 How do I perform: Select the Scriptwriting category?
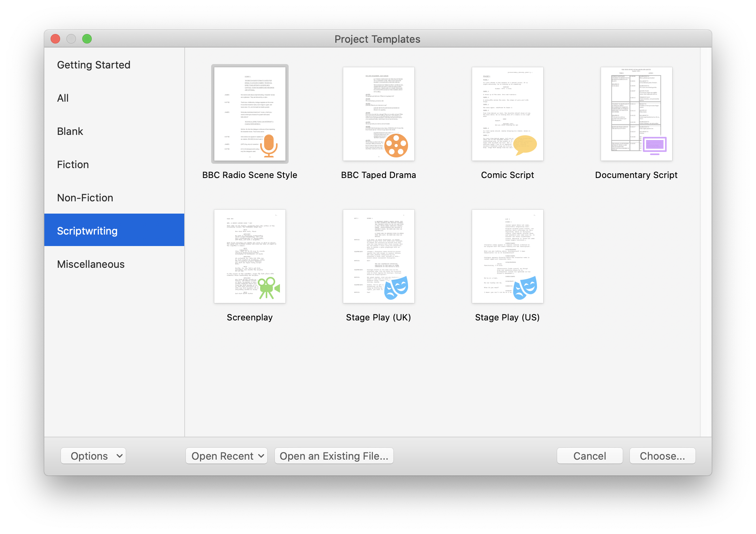click(87, 231)
